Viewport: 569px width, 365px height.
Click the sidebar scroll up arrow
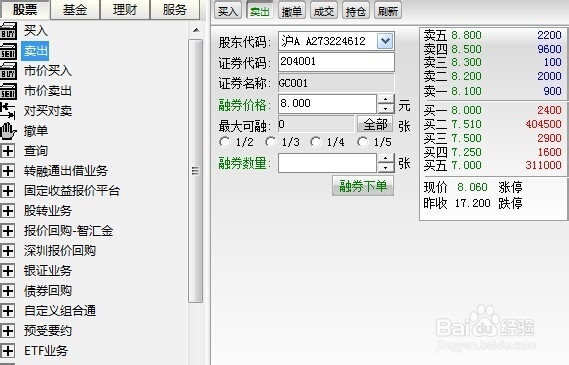pos(196,30)
